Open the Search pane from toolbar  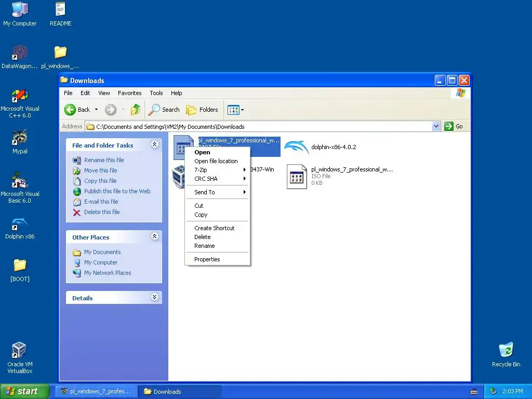coord(164,110)
